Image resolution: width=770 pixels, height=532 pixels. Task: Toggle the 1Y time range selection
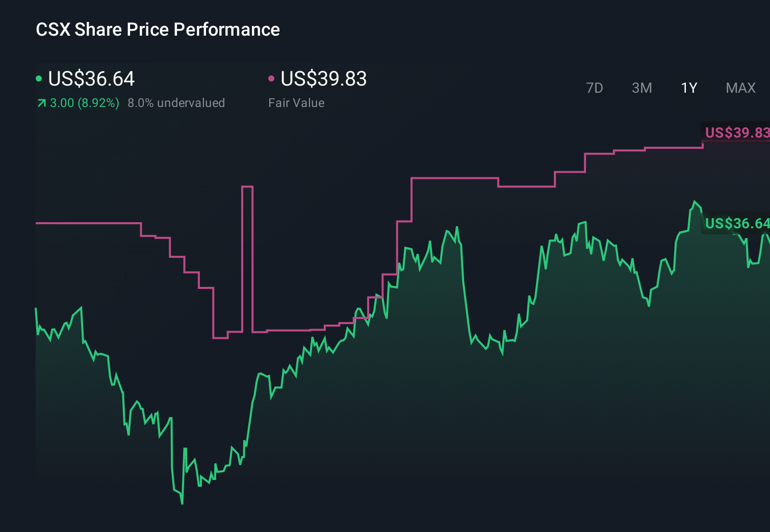(x=688, y=88)
